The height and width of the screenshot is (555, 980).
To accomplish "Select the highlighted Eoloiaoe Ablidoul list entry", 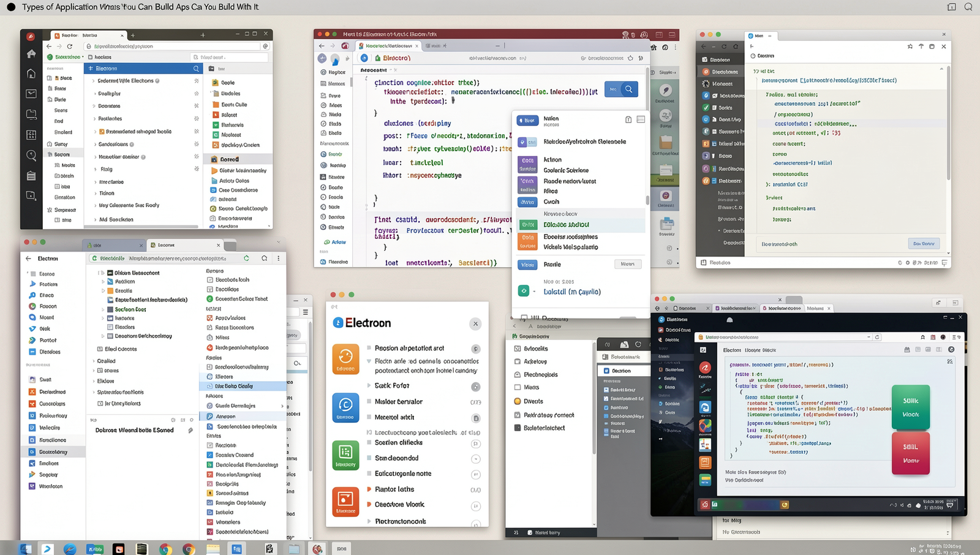I will point(580,225).
